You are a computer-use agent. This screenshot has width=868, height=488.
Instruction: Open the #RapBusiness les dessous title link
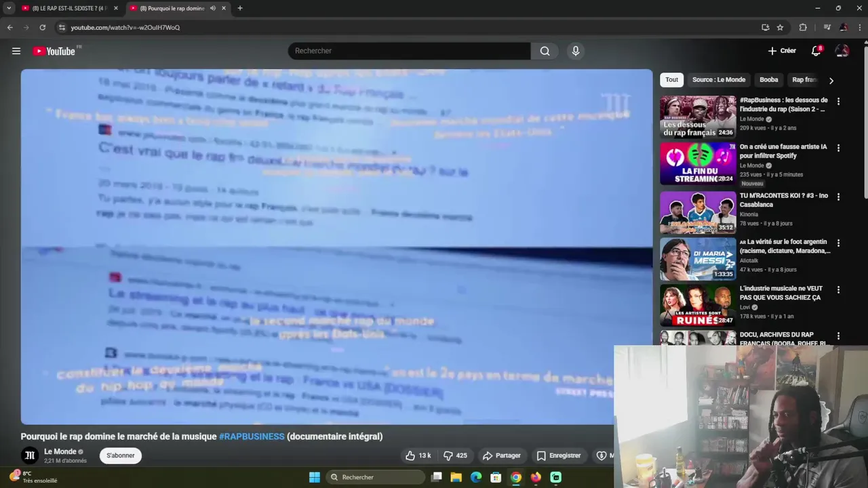point(783,104)
